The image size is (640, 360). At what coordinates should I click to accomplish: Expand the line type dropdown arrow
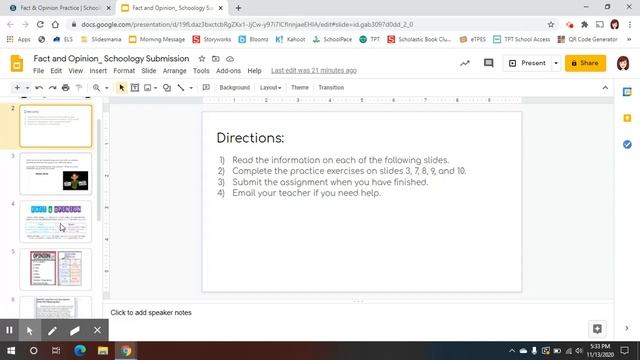click(191, 88)
